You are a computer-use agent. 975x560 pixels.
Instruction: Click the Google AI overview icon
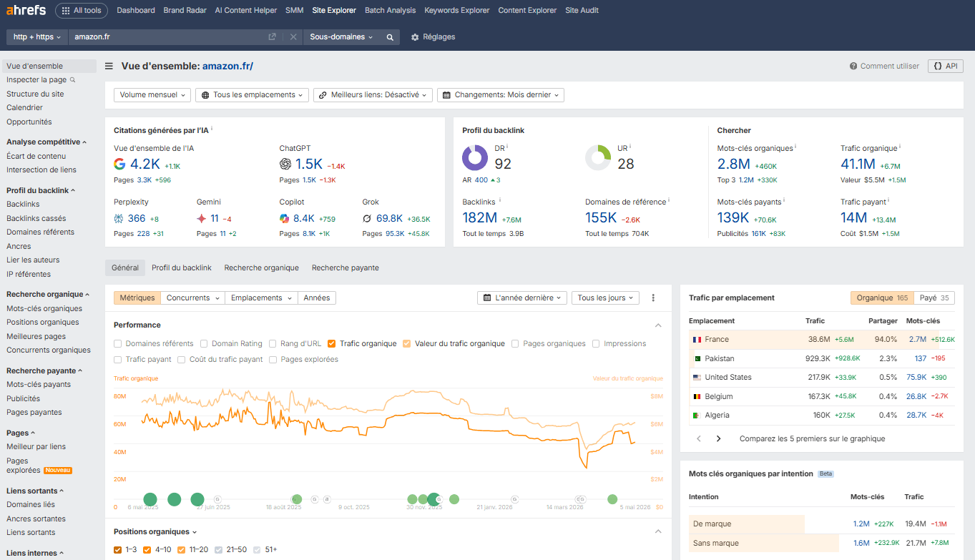pos(120,164)
